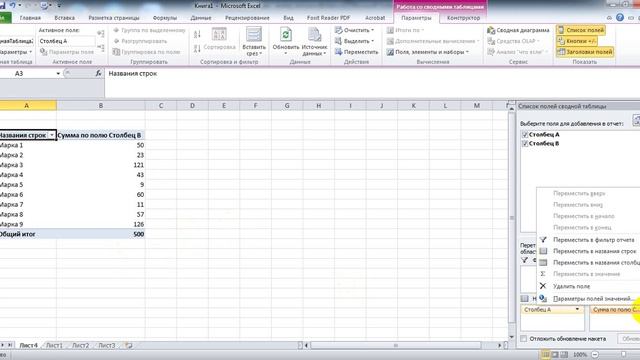Image resolution: width=640 pixels, height=360 pixels.
Task: Select the Марка 6 row label
Action: tap(28, 195)
